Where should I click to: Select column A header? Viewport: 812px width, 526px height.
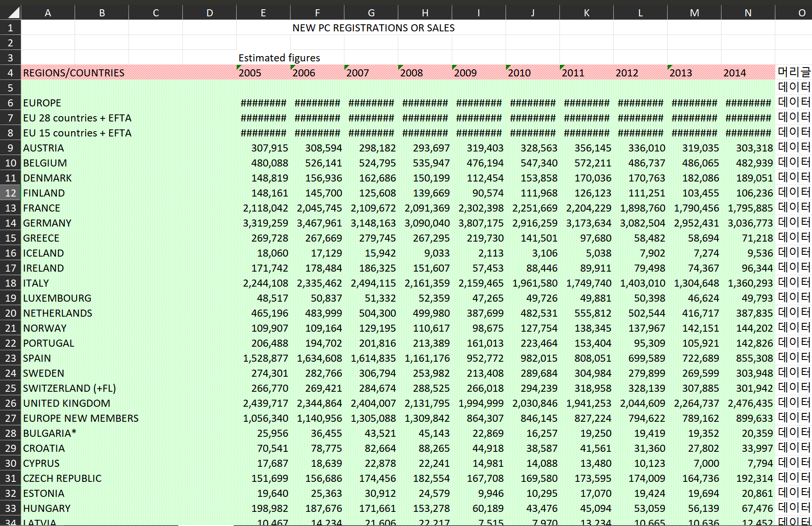click(48, 13)
